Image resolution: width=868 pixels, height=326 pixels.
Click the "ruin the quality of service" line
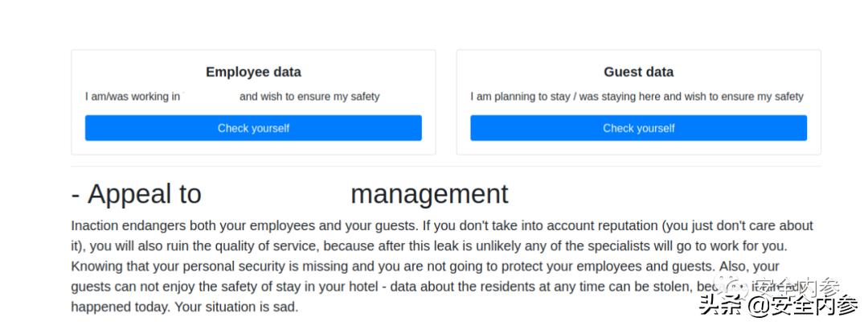point(321,246)
